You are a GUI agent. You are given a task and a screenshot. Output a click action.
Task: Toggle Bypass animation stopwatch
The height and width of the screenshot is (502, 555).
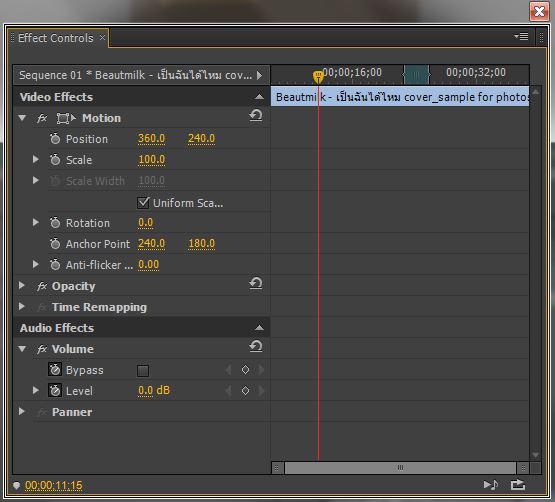click(55, 370)
